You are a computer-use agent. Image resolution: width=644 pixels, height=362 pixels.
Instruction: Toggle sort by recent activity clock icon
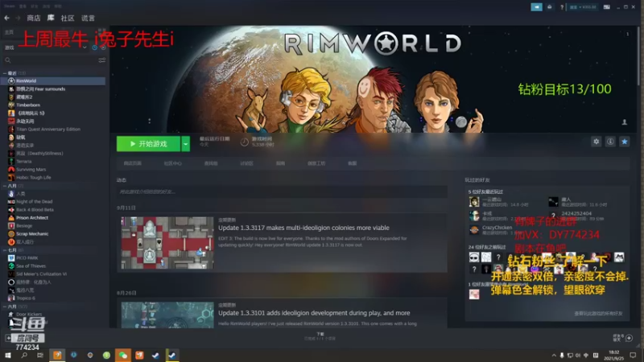[95, 47]
